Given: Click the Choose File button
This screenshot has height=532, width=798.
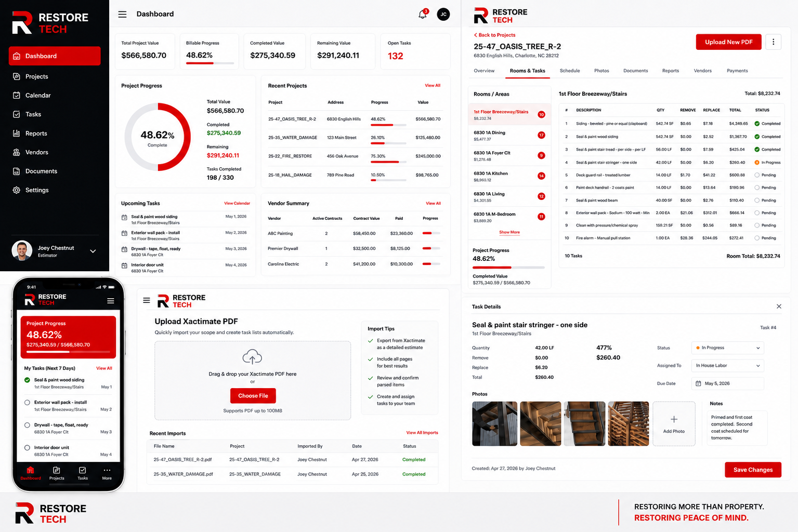Looking at the screenshot, I should pyautogui.click(x=253, y=396).
